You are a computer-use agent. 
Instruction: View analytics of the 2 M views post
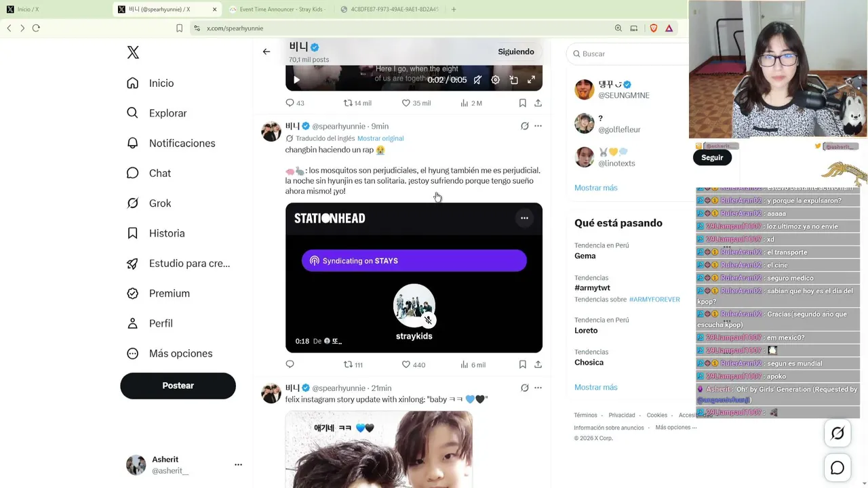(x=471, y=103)
